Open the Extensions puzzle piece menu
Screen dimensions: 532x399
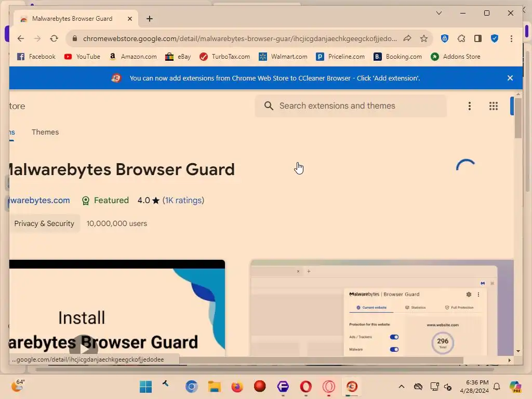coord(461,38)
